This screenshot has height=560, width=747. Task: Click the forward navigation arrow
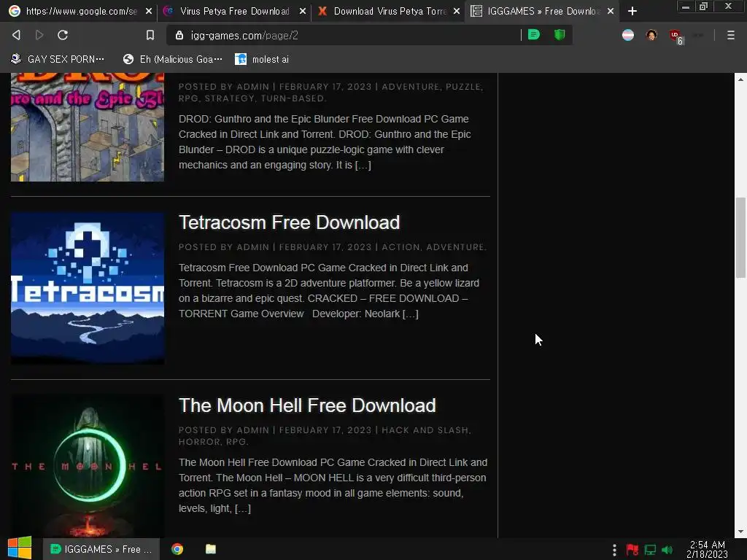click(39, 35)
